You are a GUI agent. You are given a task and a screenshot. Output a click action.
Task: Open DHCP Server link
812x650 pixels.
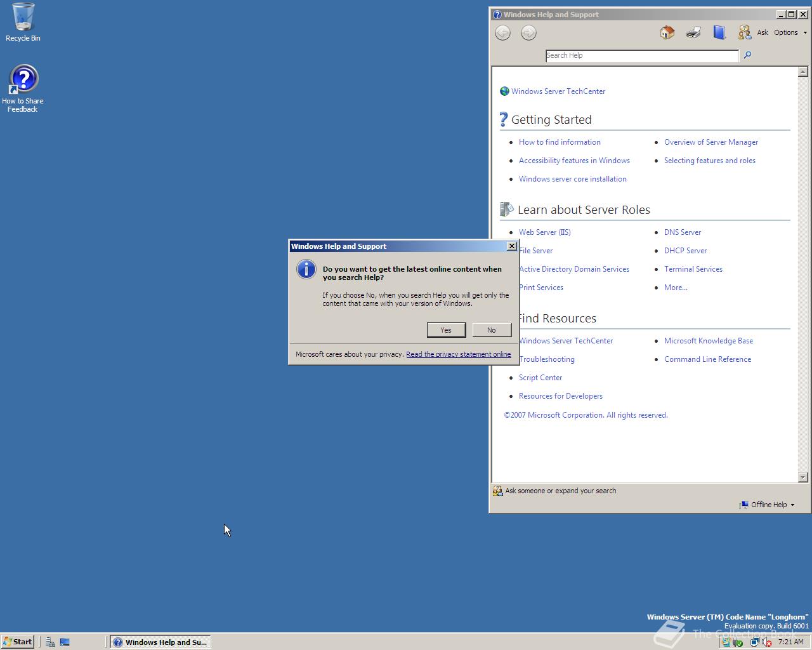(685, 251)
